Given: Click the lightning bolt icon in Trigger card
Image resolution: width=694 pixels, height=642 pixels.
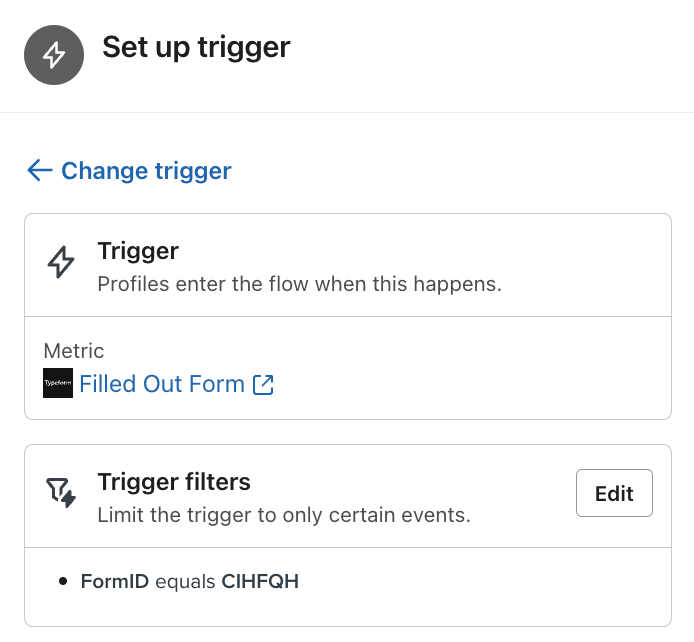Looking at the screenshot, I should tap(62, 263).
